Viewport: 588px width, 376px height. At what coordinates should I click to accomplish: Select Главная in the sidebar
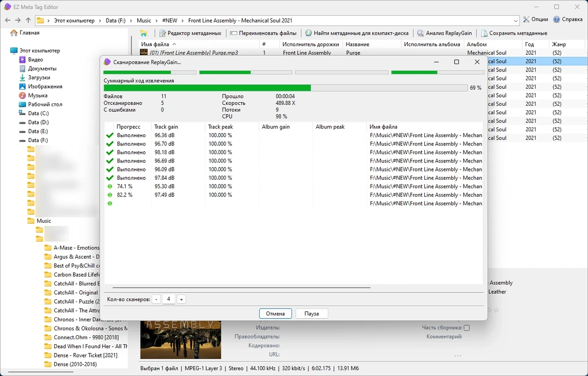click(25, 33)
